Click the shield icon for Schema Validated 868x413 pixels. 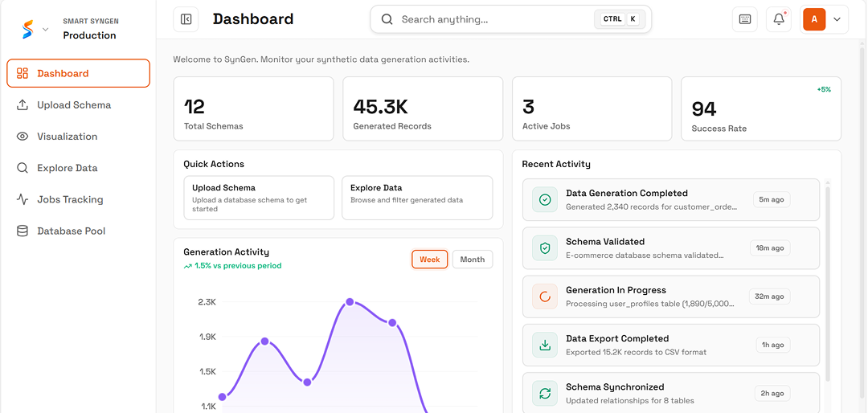[545, 248]
